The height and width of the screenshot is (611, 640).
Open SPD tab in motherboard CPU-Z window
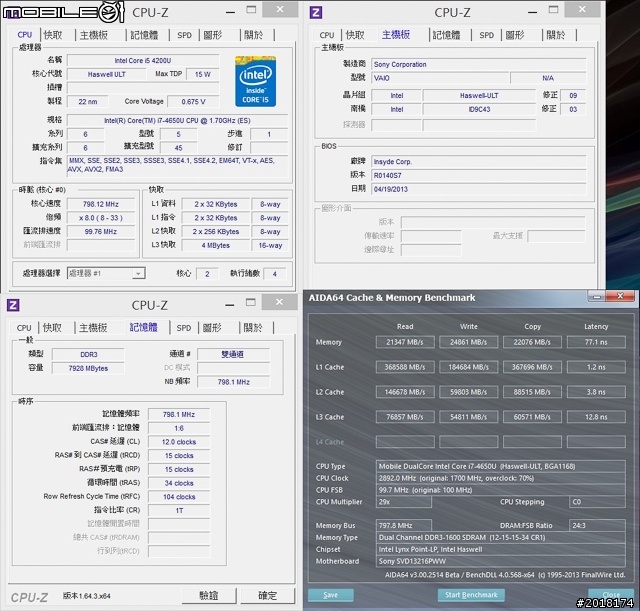(x=487, y=35)
